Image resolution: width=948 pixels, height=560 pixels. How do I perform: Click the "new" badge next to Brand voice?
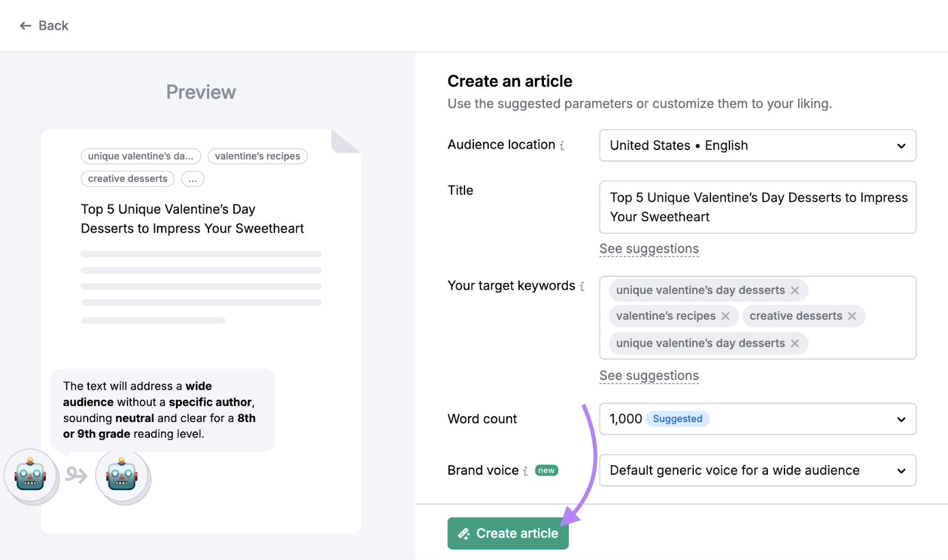(x=546, y=469)
